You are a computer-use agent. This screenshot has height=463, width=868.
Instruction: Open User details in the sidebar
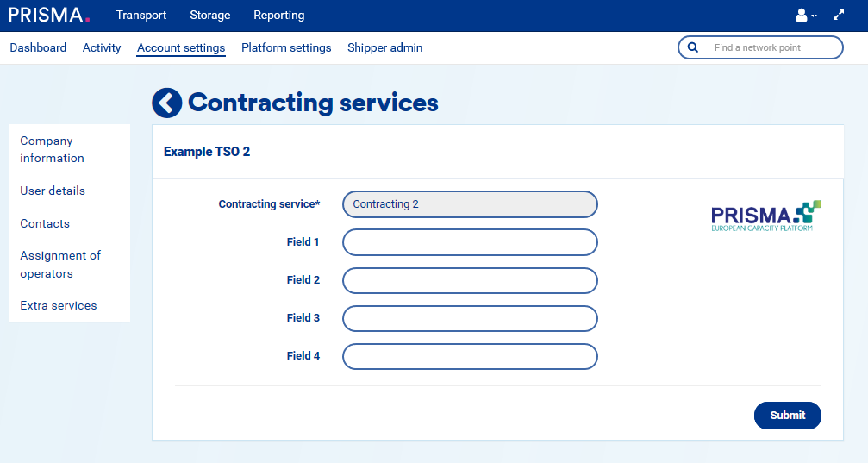point(53,191)
